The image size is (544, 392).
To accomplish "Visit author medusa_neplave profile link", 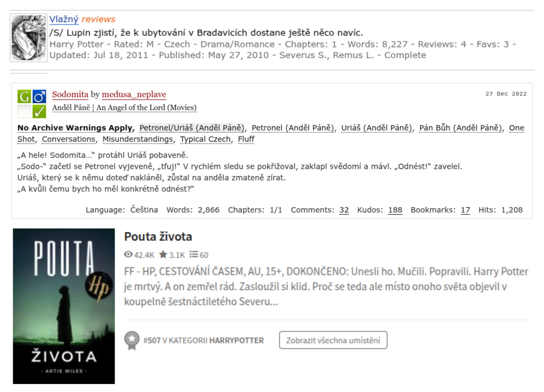I will coord(134,94).
